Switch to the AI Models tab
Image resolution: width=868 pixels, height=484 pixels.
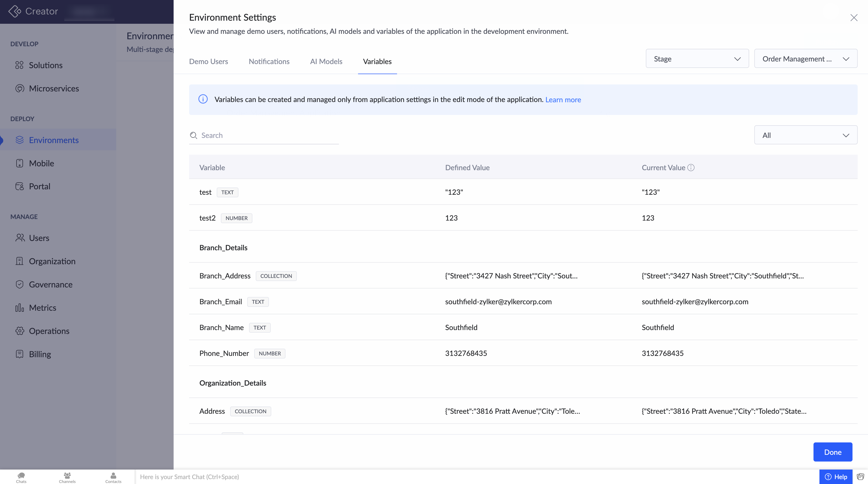(326, 61)
